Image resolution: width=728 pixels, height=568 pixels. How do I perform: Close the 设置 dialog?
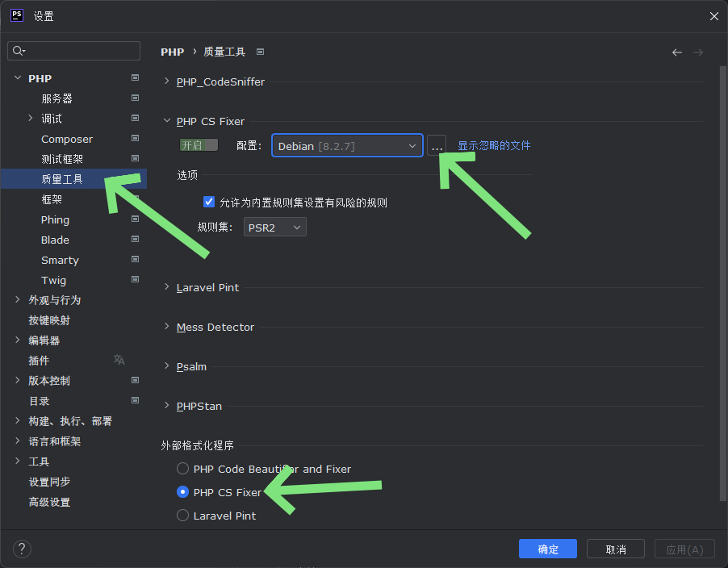pyautogui.click(x=714, y=16)
